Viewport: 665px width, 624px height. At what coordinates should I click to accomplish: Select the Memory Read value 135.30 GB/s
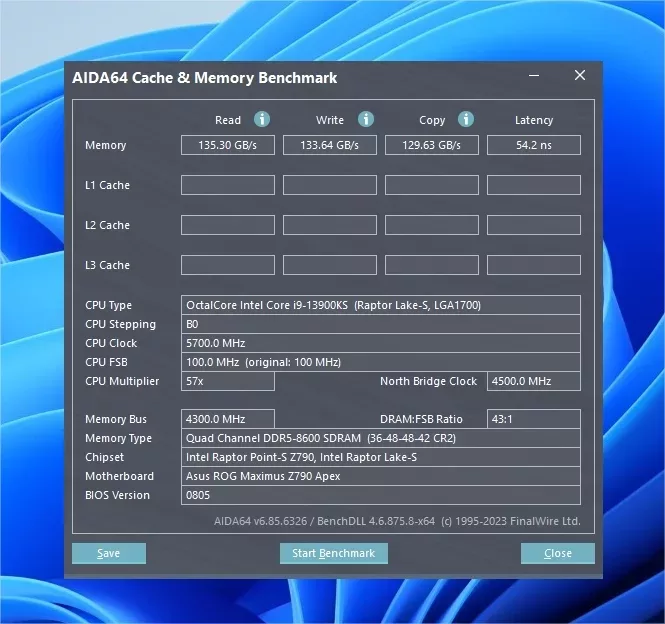pyautogui.click(x=228, y=145)
